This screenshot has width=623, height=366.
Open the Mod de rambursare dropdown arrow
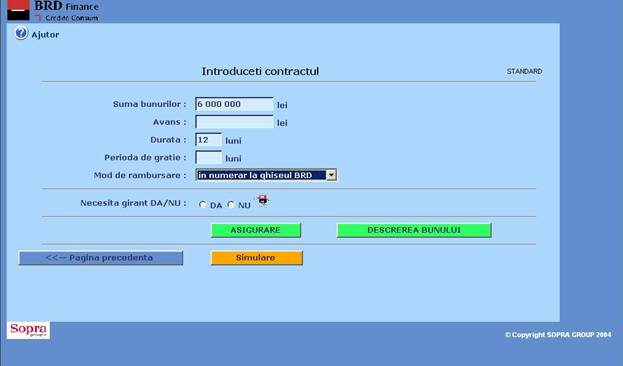click(x=331, y=175)
